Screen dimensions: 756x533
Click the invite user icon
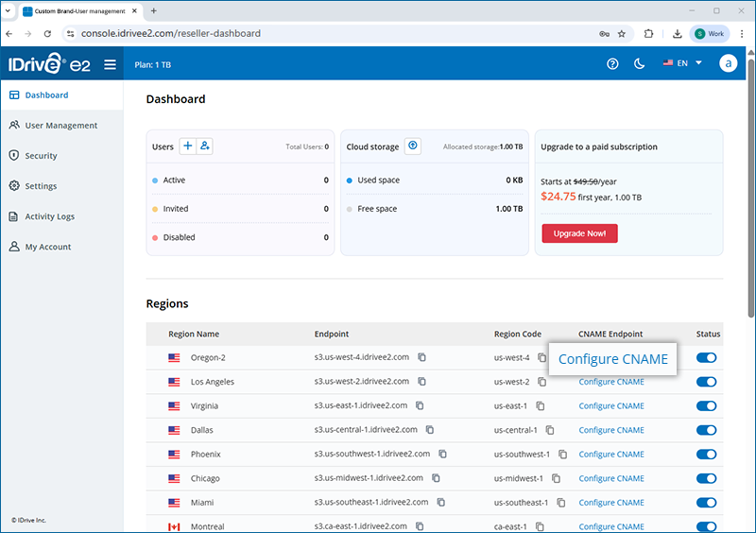[205, 146]
